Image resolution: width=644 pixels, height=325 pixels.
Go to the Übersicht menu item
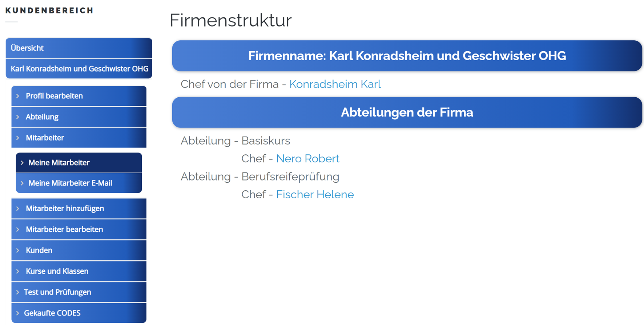[27, 48]
